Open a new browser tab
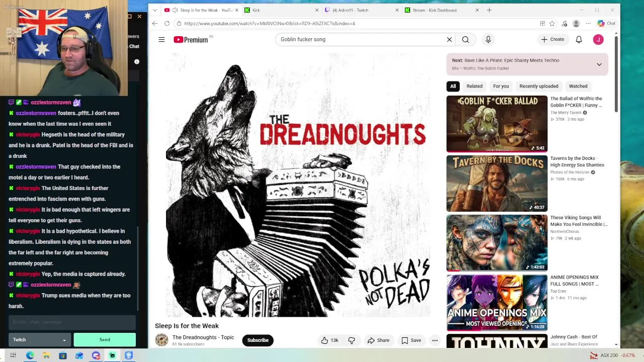This screenshot has height=362, width=644. (x=489, y=10)
